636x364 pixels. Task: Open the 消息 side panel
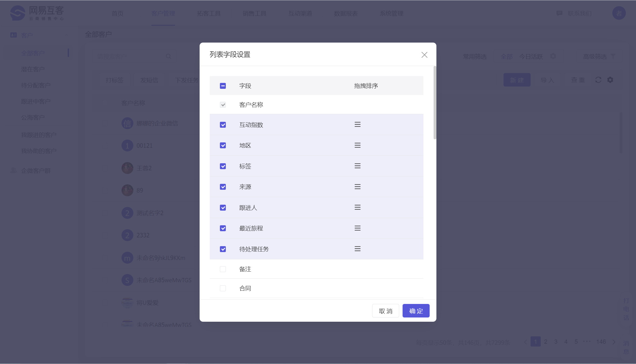pyautogui.click(x=626, y=347)
